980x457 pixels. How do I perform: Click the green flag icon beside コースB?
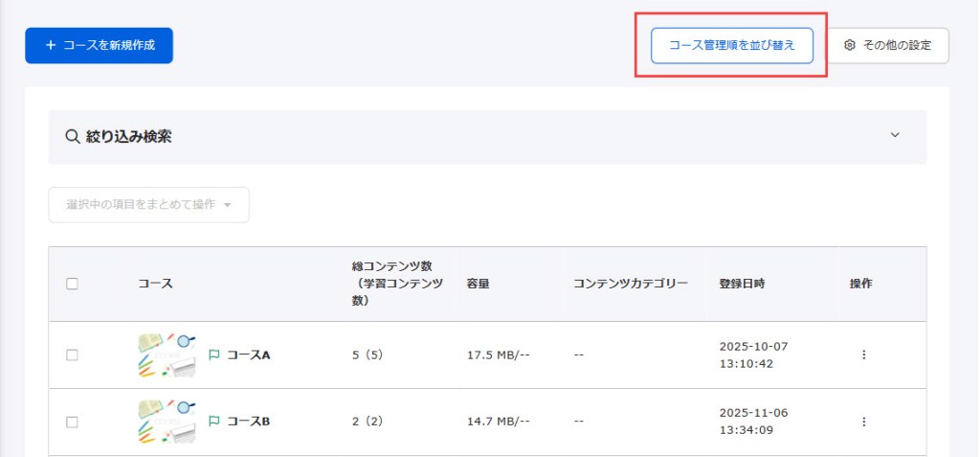[x=213, y=422]
